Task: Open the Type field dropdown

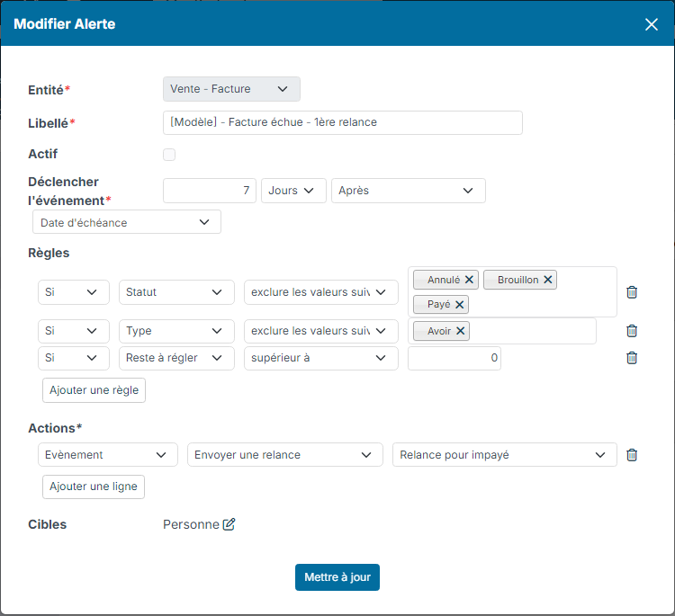Action: tap(176, 331)
